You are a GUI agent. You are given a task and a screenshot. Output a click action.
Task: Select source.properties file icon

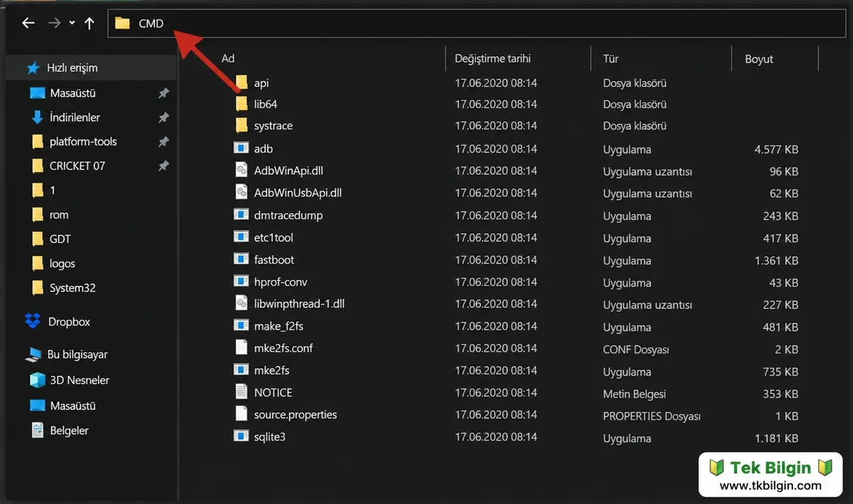pyautogui.click(x=242, y=414)
